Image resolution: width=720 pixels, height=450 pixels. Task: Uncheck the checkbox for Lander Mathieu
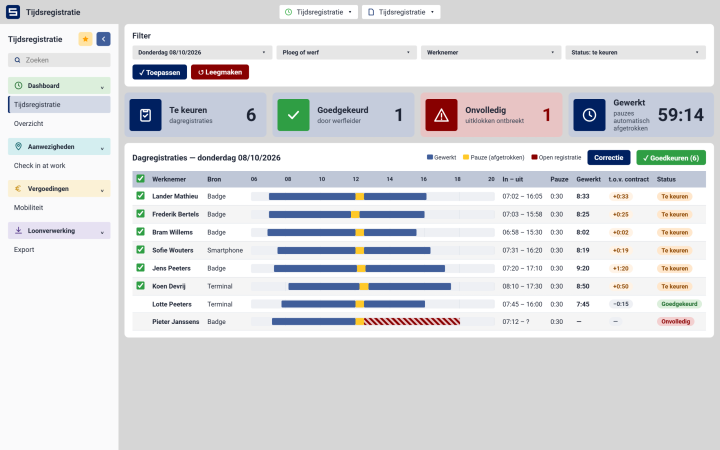click(x=141, y=196)
